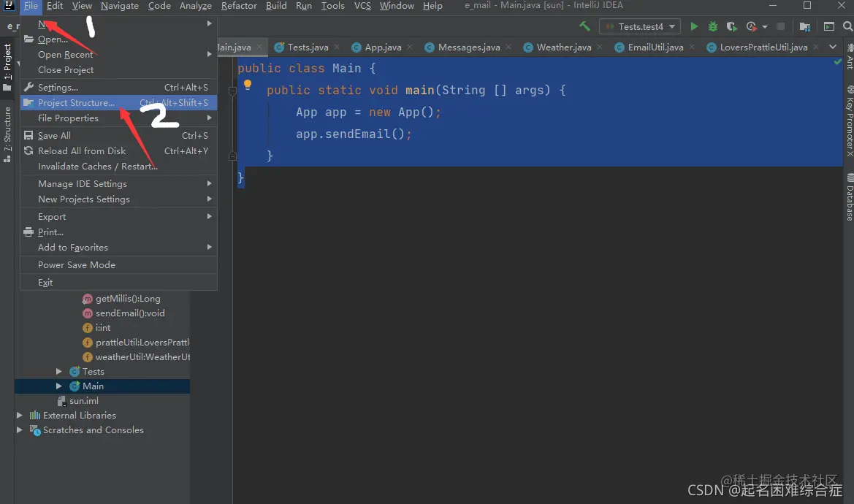Open the VCS menu
Image resolution: width=854 pixels, height=504 pixels.
point(362,6)
